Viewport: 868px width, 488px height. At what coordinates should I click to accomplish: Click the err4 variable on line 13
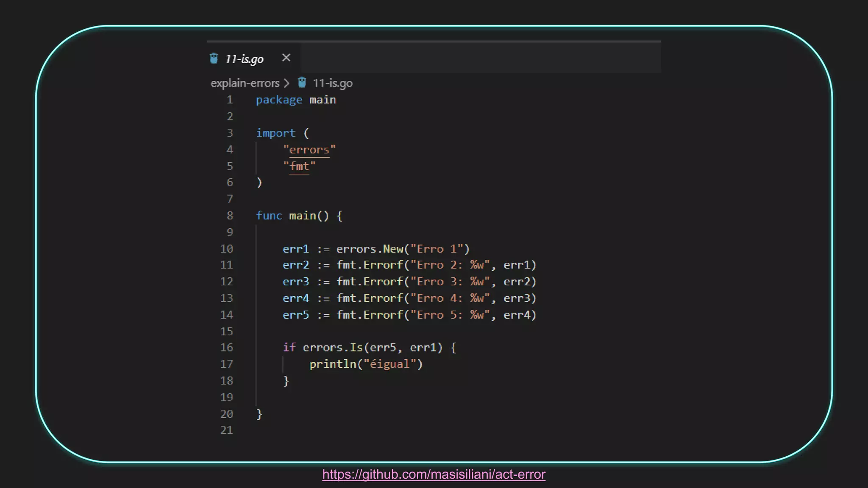(x=296, y=298)
